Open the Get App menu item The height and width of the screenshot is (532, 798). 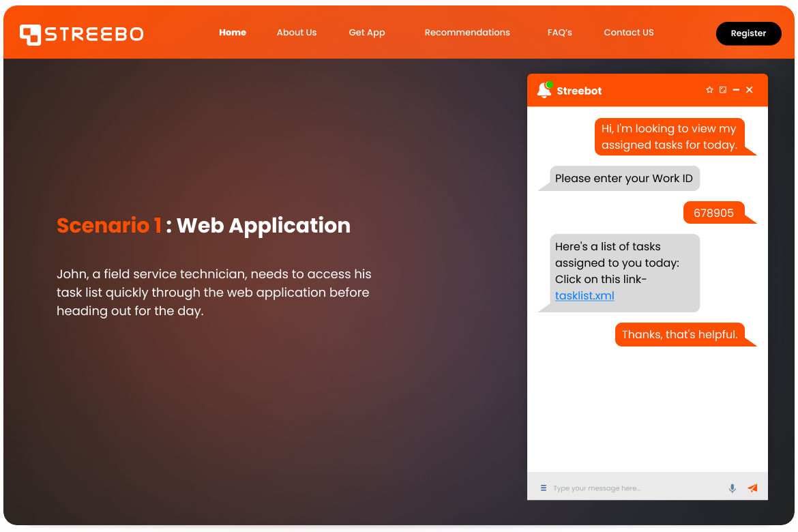367,33
